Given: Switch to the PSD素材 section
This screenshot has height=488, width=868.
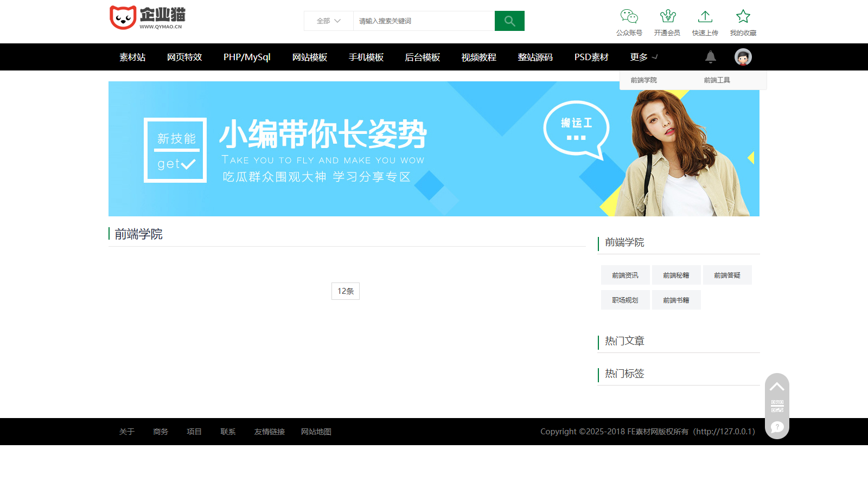Looking at the screenshot, I should coord(591,56).
